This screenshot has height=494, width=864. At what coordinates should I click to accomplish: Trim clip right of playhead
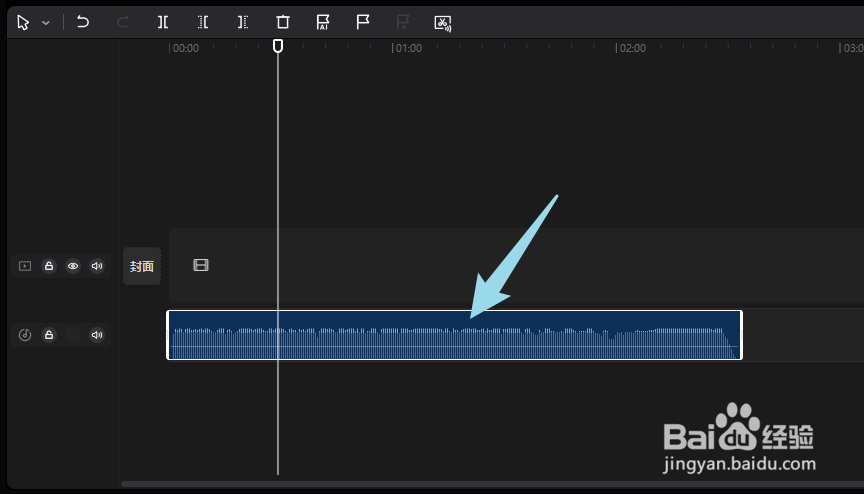tap(243, 22)
